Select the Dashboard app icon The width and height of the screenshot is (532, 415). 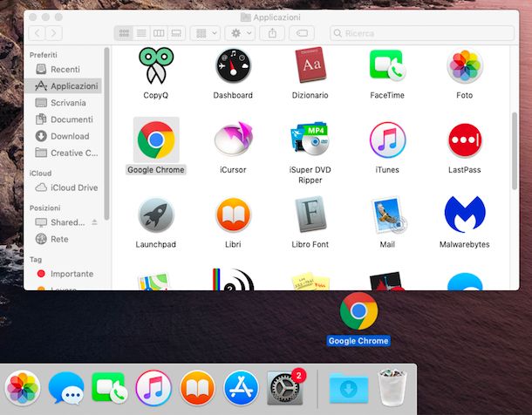tap(233, 65)
